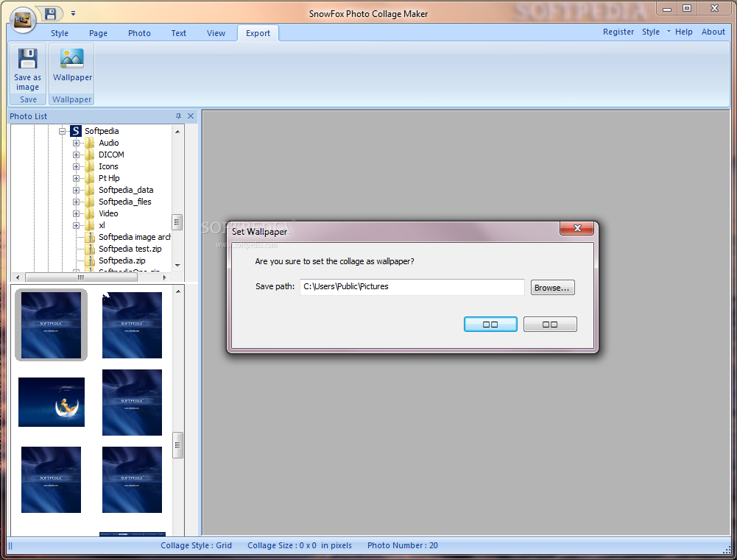Viewport: 737px width, 560px height.
Task: Click the Wallpaper export icon
Action: point(72,59)
